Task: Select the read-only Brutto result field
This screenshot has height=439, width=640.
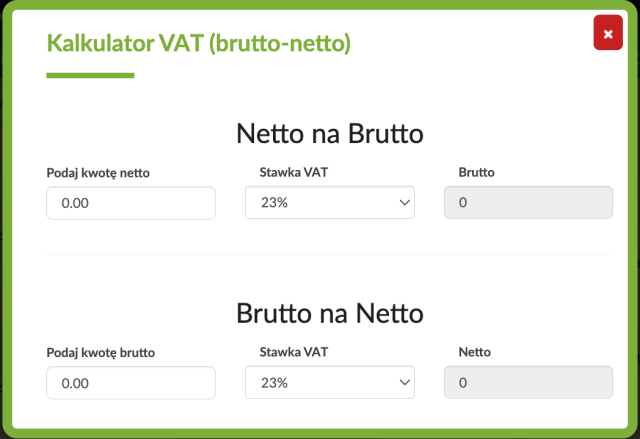Action: coord(528,202)
